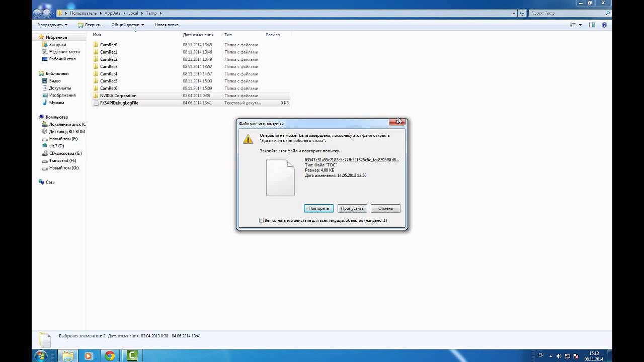Viewport: 644px width, 362px height.
Task: Change the view with the view mode icon
Action: (x=573, y=25)
